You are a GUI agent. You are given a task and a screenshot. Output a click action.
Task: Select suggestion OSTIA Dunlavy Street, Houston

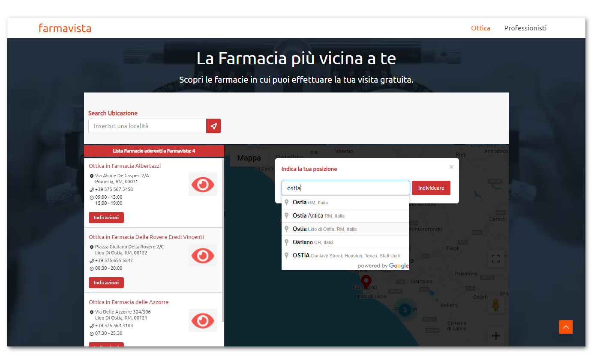(345, 256)
